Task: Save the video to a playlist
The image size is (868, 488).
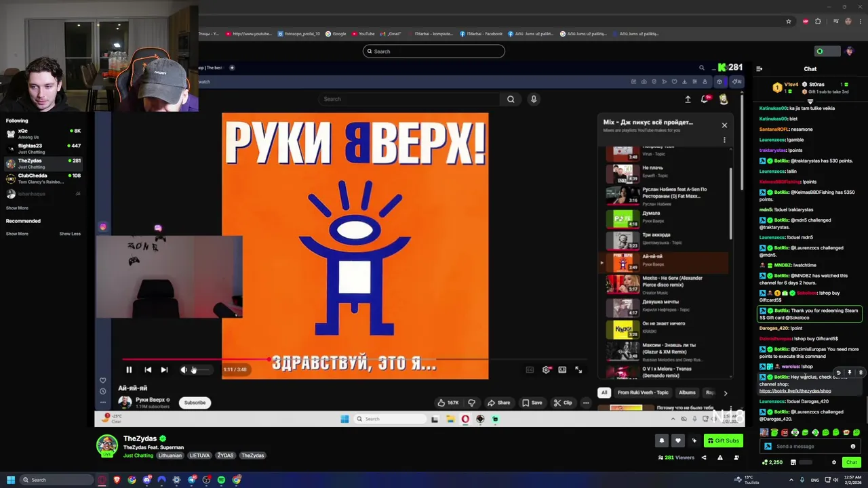Action: [532, 403]
